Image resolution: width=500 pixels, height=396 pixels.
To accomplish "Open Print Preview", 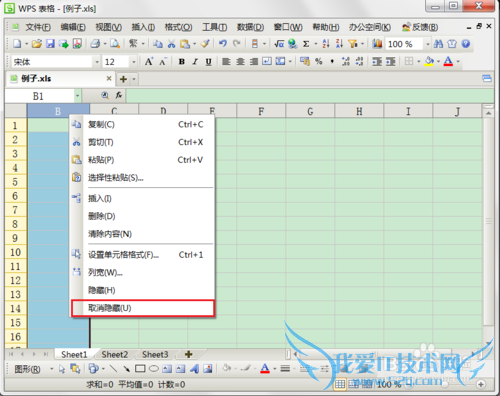I will tap(115, 44).
